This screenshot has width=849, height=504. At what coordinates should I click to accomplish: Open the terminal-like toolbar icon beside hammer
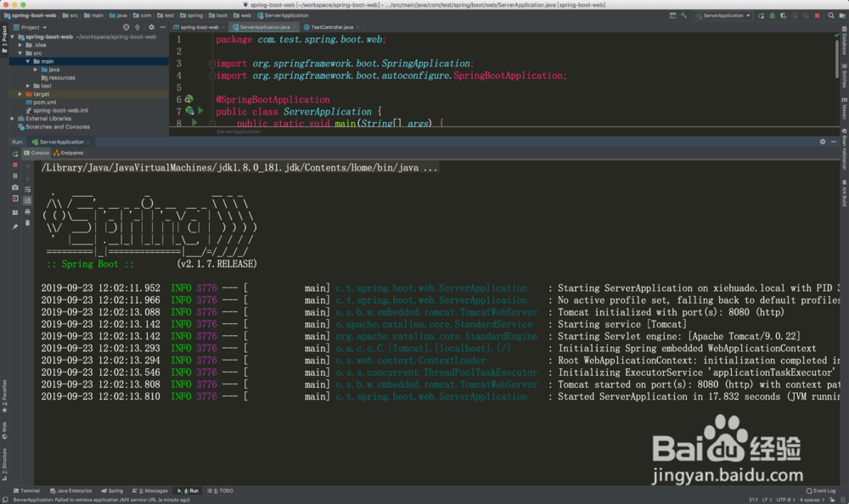pyautogui.click(x=672, y=16)
